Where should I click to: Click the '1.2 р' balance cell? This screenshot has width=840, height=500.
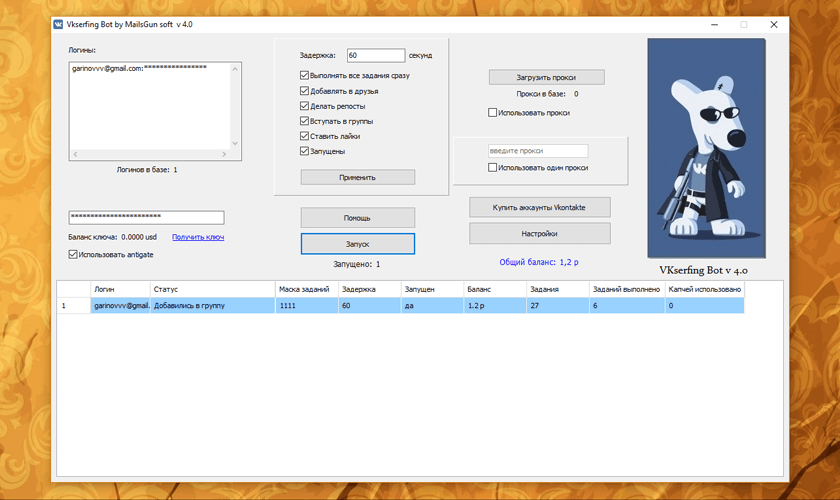pyautogui.click(x=495, y=305)
